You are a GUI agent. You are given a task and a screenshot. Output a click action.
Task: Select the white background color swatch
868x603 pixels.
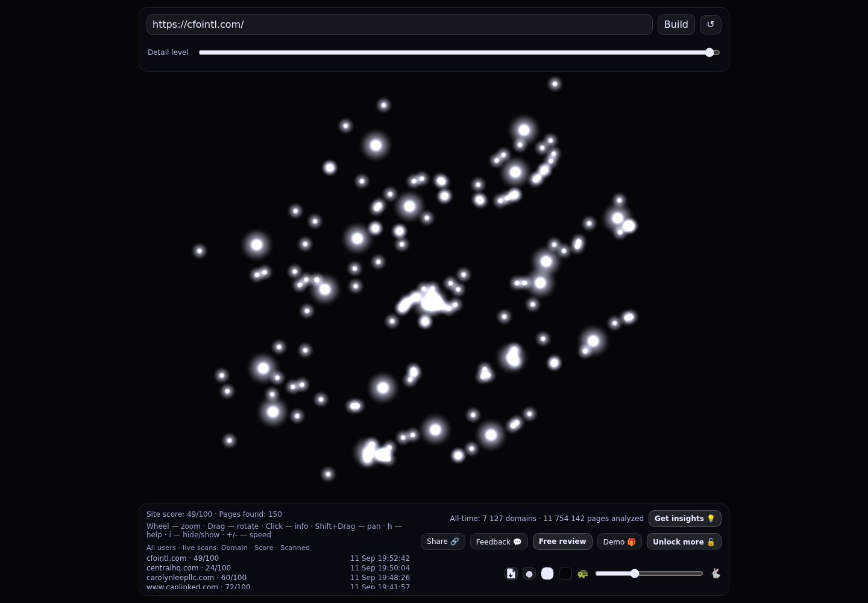point(547,573)
